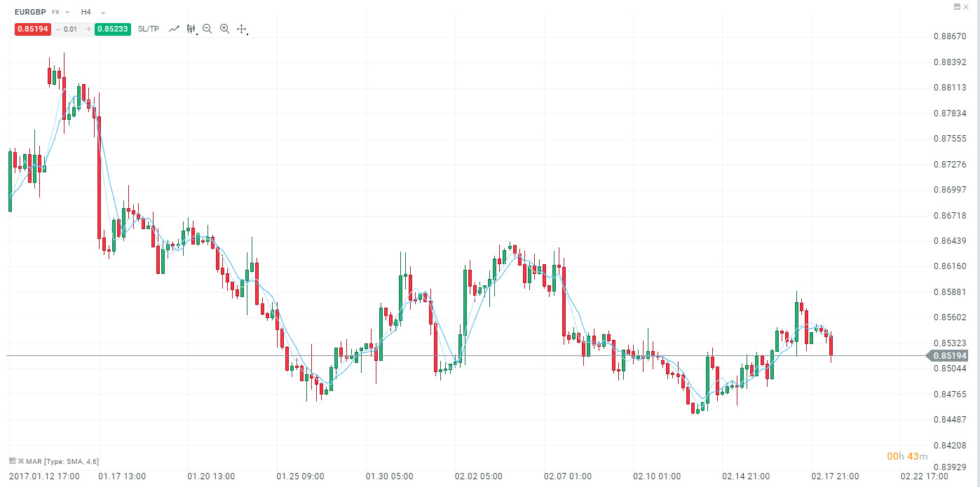Image resolution: width=980 pixels, height=487 pixels.
Task: Click the SL/TP toggle
Action: [148, 29]
